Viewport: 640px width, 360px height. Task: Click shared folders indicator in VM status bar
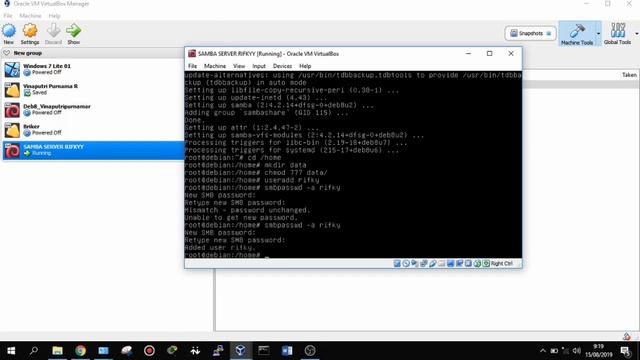tap(442, 264)
